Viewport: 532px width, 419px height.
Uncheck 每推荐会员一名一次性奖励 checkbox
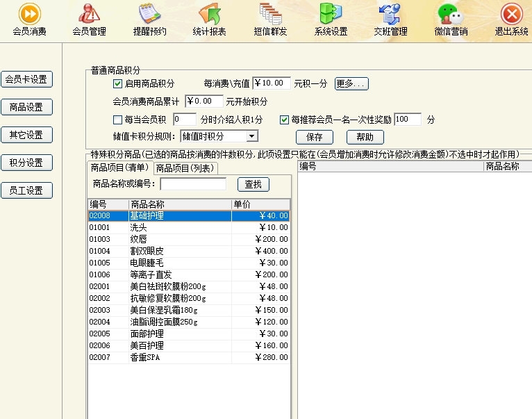point(284,120)
